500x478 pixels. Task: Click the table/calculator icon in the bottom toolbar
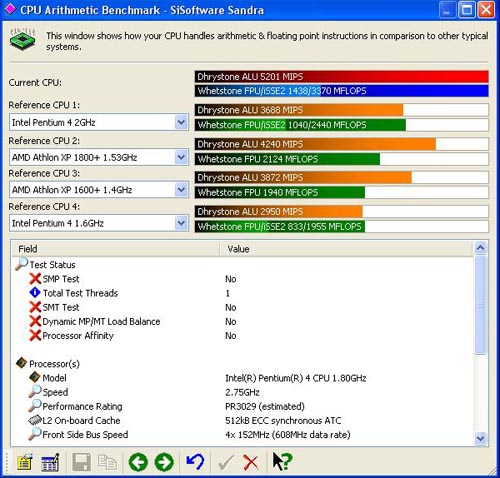point(50,462)
